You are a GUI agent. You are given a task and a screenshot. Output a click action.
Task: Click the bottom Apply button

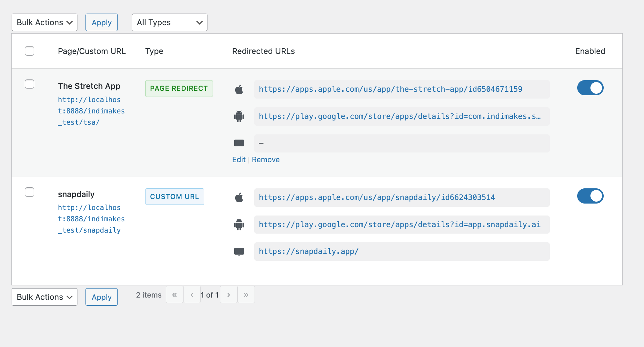click(102, 297)
